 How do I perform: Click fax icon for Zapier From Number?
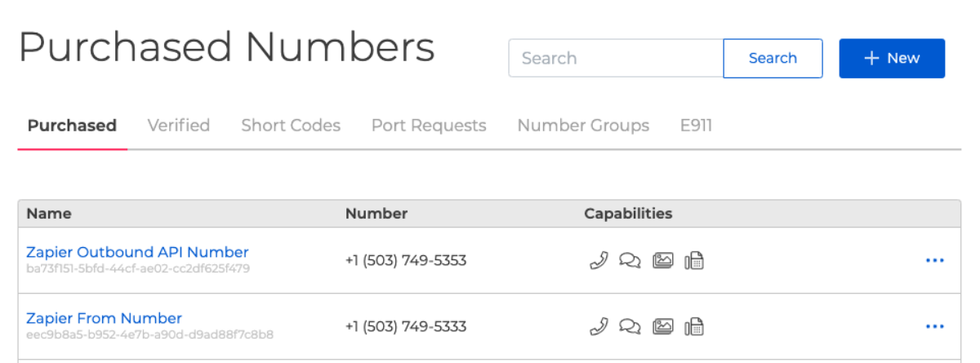(694, 326)
